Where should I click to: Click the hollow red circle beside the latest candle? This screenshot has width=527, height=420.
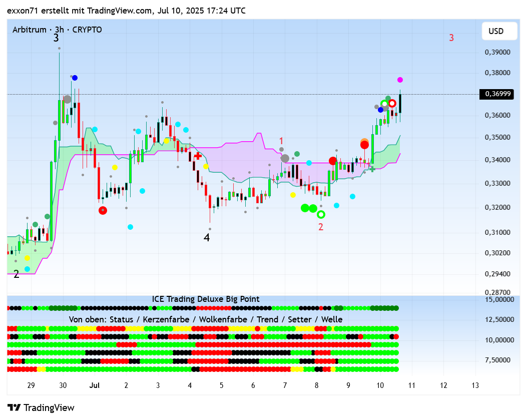click(393, 104)
